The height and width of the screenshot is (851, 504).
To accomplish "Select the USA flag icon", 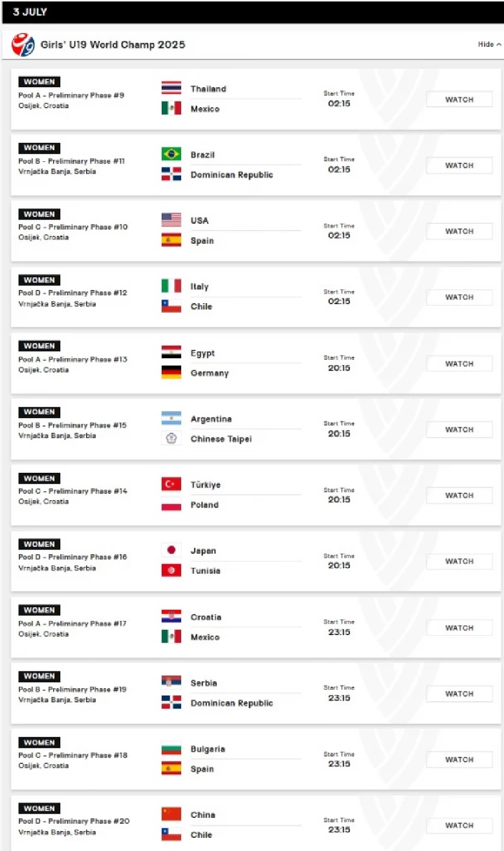I will tap(171, 220).
